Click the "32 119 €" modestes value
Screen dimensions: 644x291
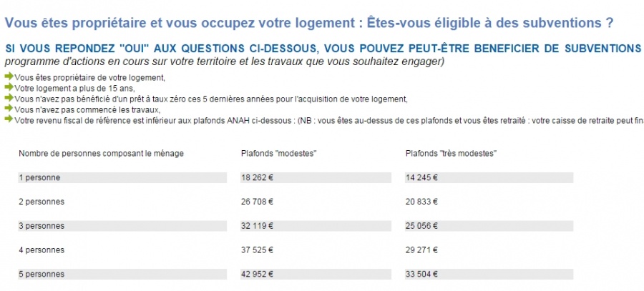click(x=259, y=226)
